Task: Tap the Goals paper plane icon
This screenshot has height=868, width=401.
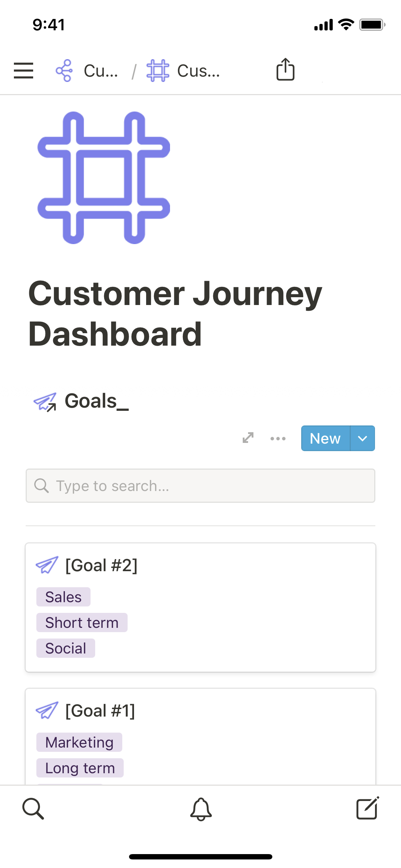Action: (x=45, y=402)
